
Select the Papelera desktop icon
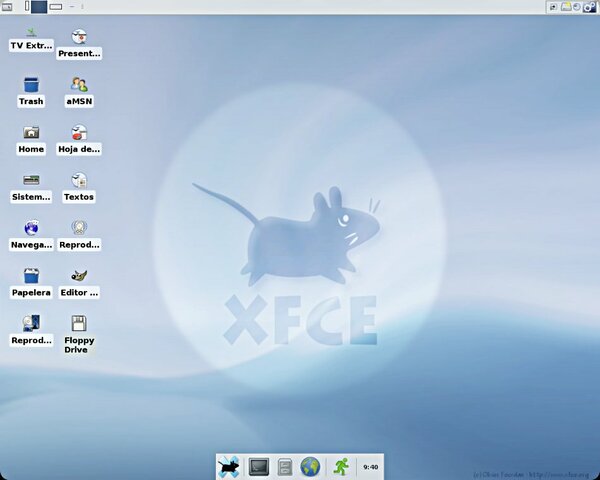point(31,283)
